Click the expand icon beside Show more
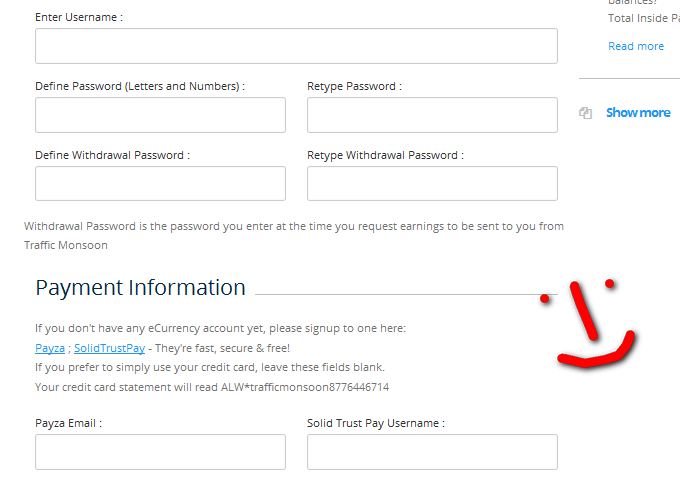The image size is (680, 486). (x=585, y=113)
